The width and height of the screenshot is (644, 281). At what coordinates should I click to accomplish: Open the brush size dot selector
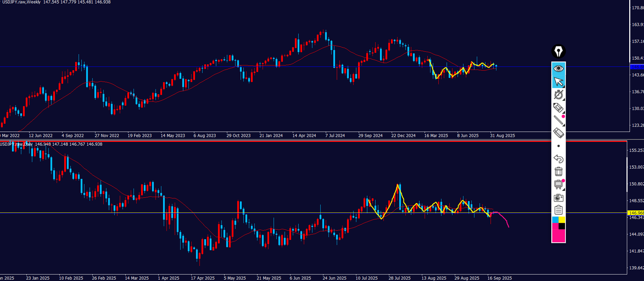[x=559, y=146]
